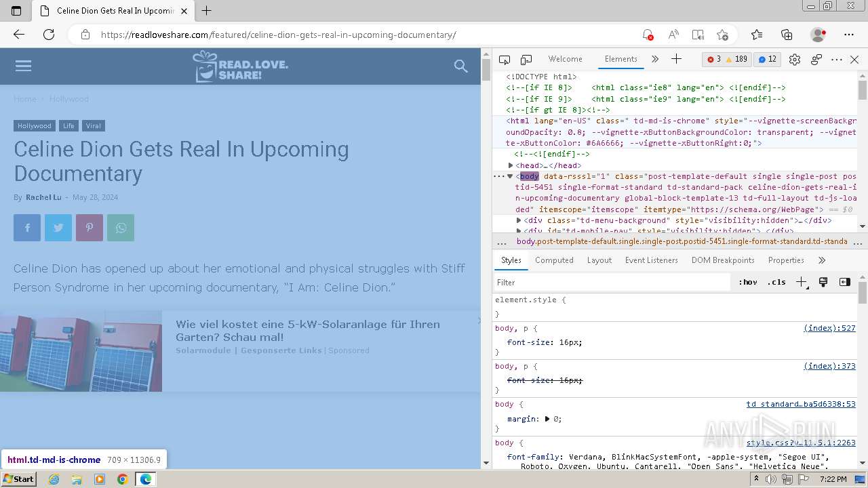
Task: Toggle the .cls class editor
Action: click(776, 283)
